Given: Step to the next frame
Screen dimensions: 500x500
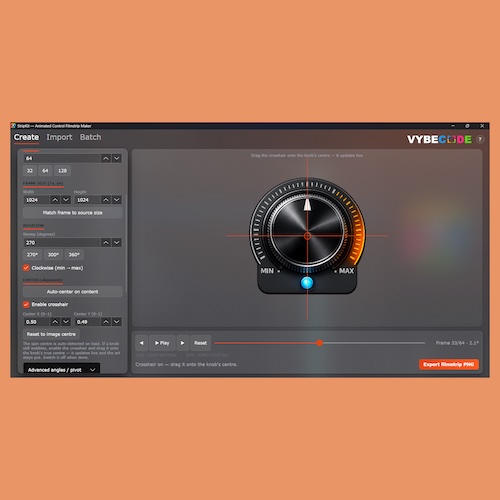Looking at the screenshot, I should (x=183, y=343).
